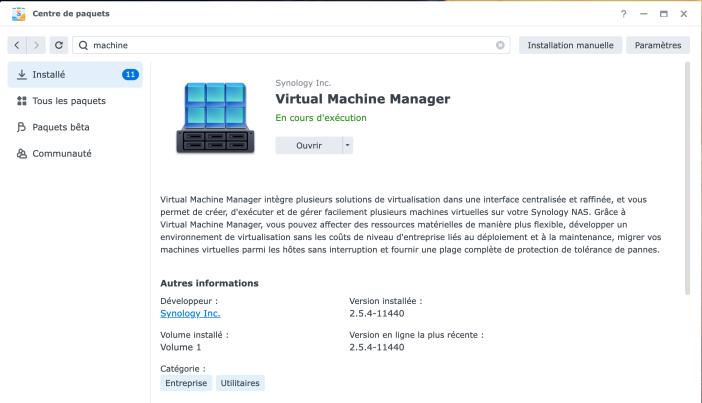Go forward with the right arrow button

36,45
